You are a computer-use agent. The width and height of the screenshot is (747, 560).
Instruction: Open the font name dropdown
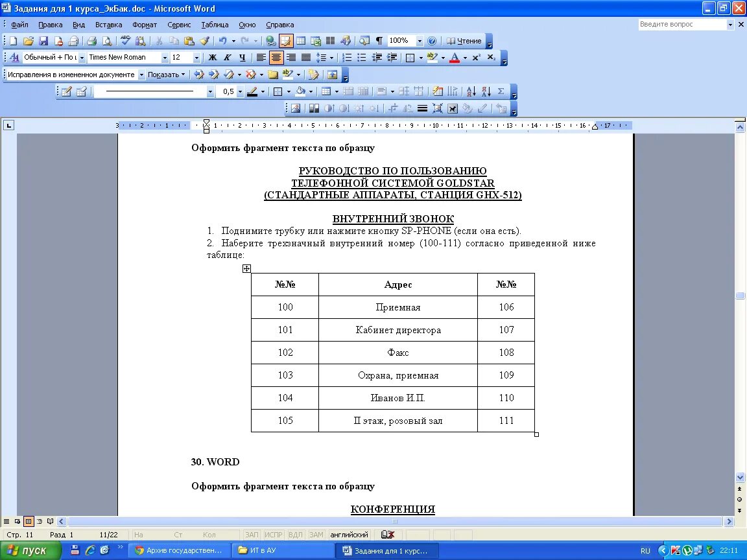[x=165, y=58]
